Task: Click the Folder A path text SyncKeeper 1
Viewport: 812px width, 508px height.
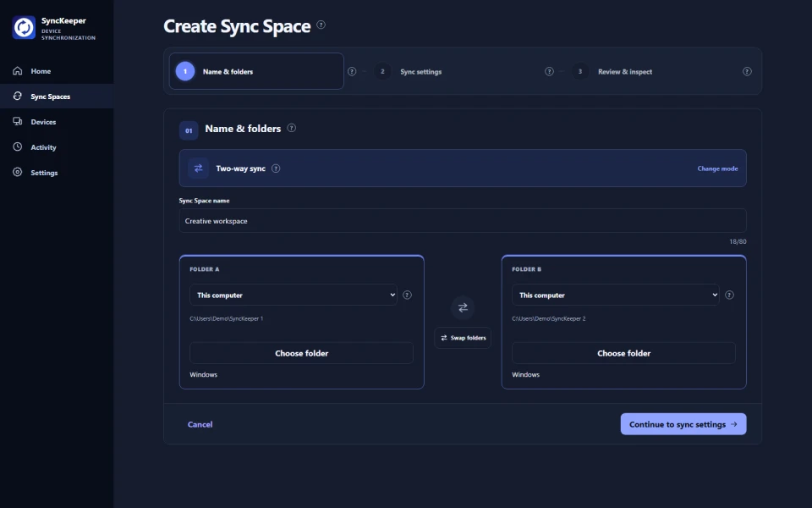Action: (x=227, y=319)
